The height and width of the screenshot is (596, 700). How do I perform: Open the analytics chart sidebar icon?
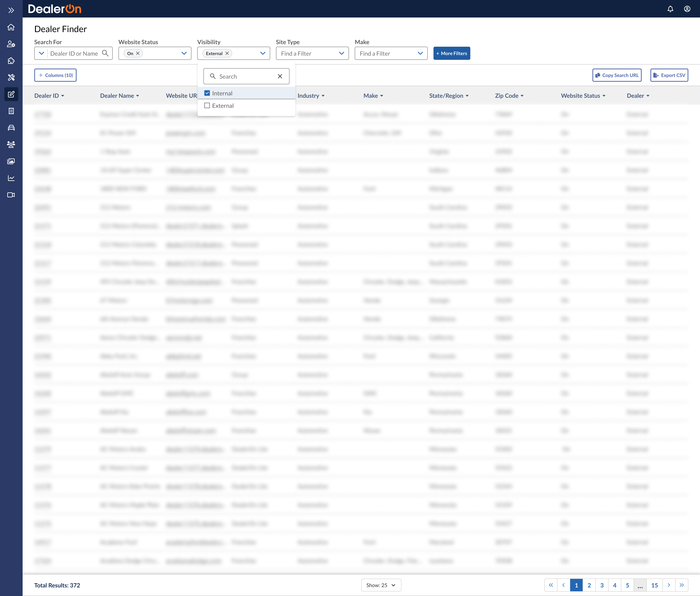point(11,178)
